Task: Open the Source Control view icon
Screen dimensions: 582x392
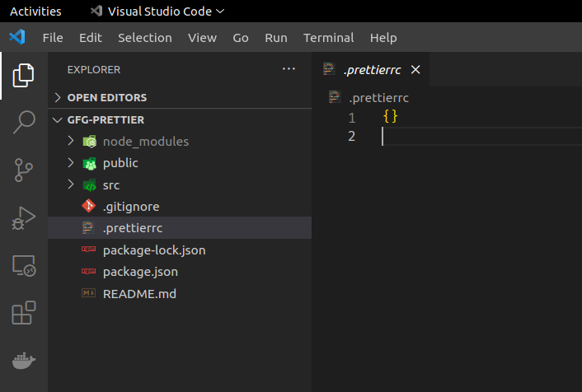Action: 24,170
